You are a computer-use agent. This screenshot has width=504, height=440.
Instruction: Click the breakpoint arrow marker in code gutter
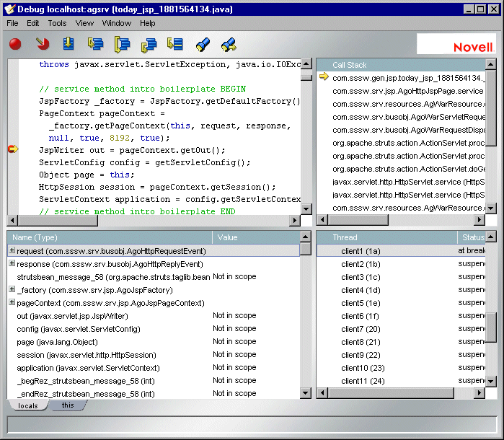tap(12, 149)
